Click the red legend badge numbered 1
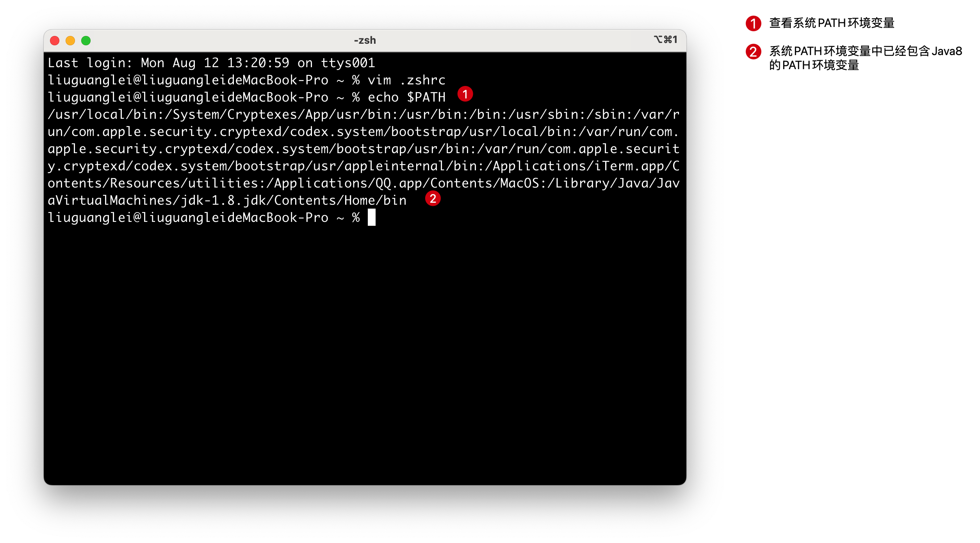 click(753, 23)
